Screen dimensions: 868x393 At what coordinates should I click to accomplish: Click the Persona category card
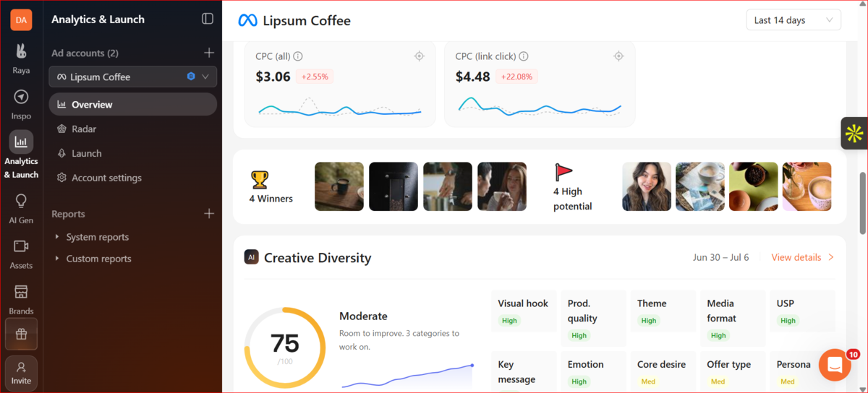pos(802,372)
